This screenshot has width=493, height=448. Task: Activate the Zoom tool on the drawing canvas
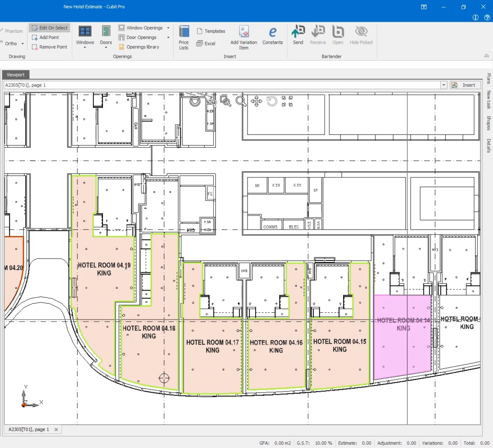[241, 102]
